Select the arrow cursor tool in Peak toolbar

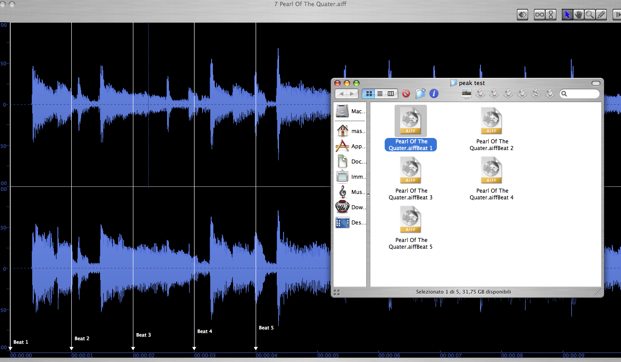coord(567,15)
